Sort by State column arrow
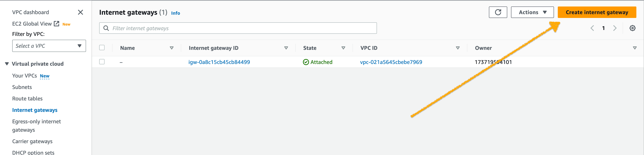This screenshot has width=644, height=155. coord(343,48)
